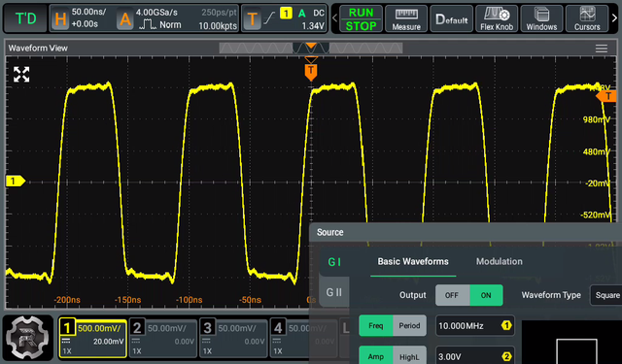
Task: Open the main gear menu icon
Action: (28, 338)
